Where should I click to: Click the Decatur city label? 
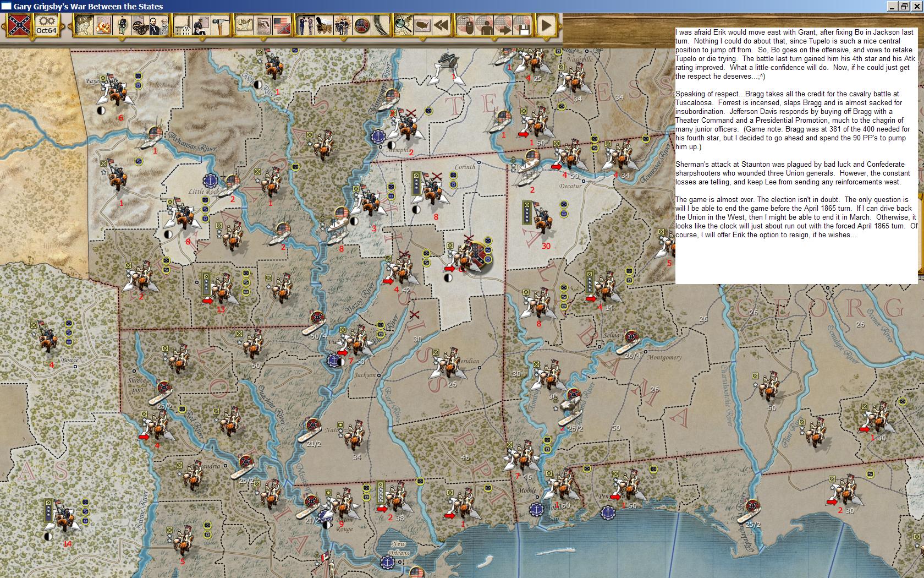[x=570, y=186]
